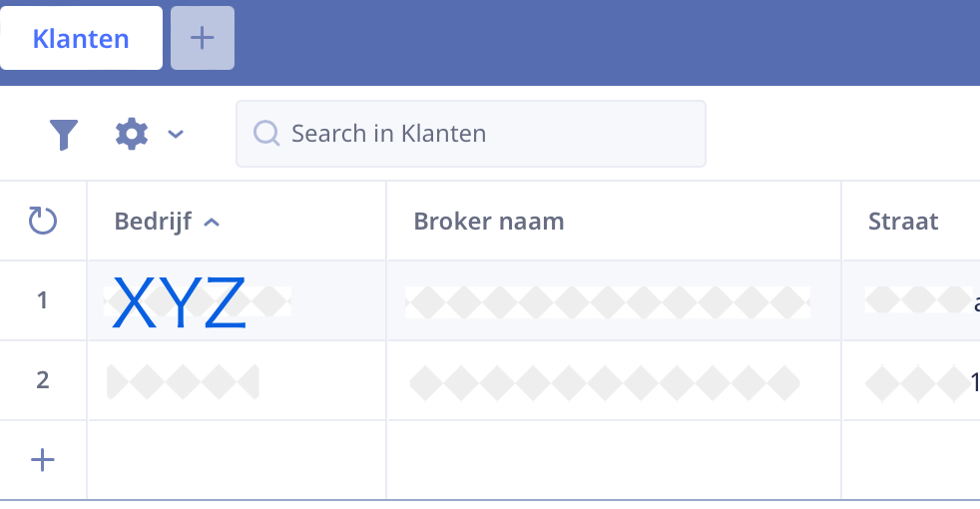Sort by the Bedrijf column header
The height and width of the screenshot is (509, 980).
pyautogui.click(x=153, y=222)
